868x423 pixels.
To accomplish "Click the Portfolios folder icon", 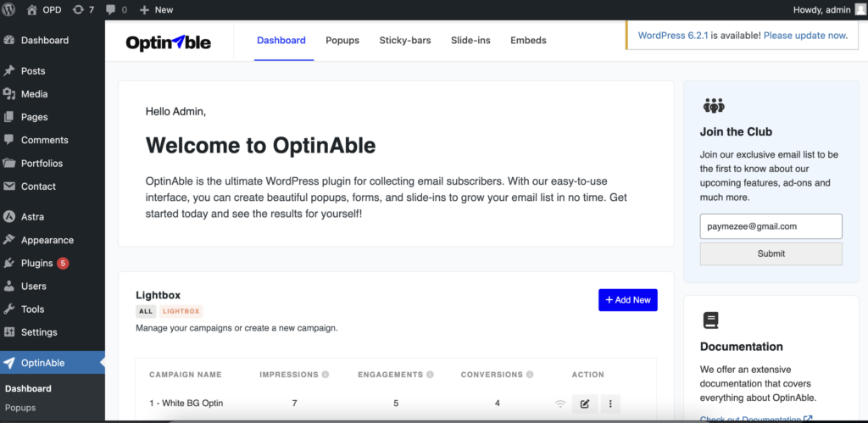I will click(x=8, y=164).
